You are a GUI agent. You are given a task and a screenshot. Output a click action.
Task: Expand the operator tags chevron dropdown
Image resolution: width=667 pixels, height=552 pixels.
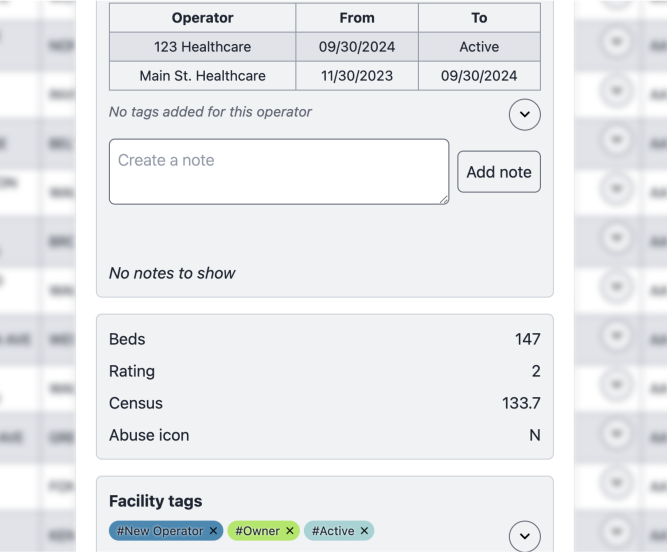click(525, 115)
